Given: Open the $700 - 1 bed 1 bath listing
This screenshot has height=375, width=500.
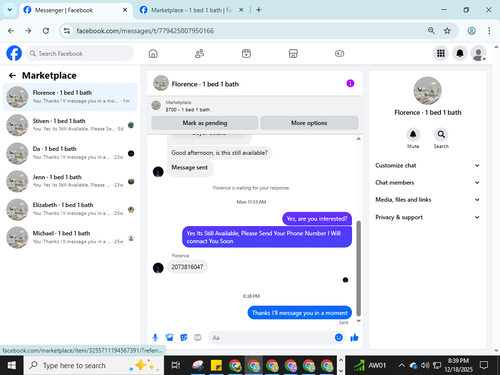Looking at the screenshot, I should 188,109.
